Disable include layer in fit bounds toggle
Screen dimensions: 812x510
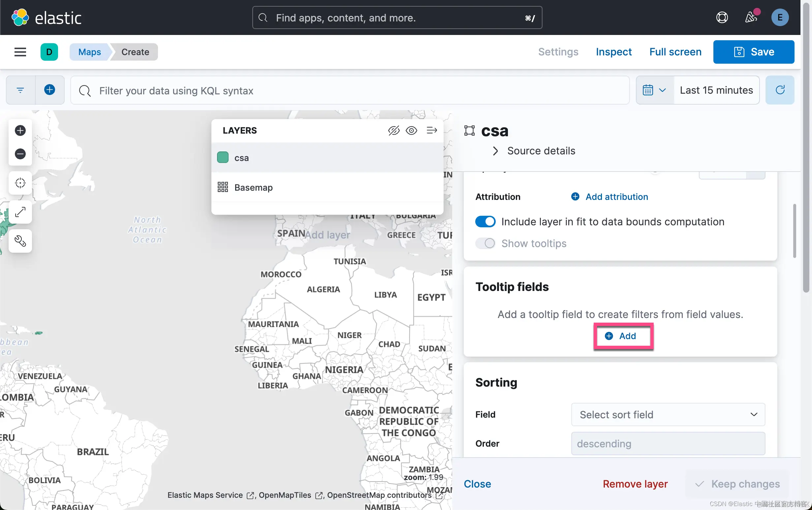[485, 222]
